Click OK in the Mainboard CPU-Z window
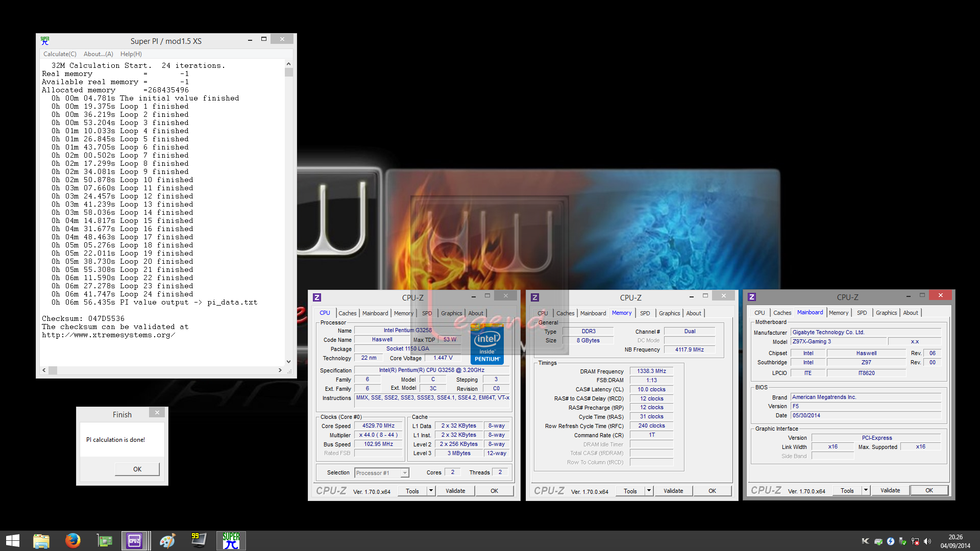Image resolution: width=980 pixels, height=551 pixels. click(929, 490)
